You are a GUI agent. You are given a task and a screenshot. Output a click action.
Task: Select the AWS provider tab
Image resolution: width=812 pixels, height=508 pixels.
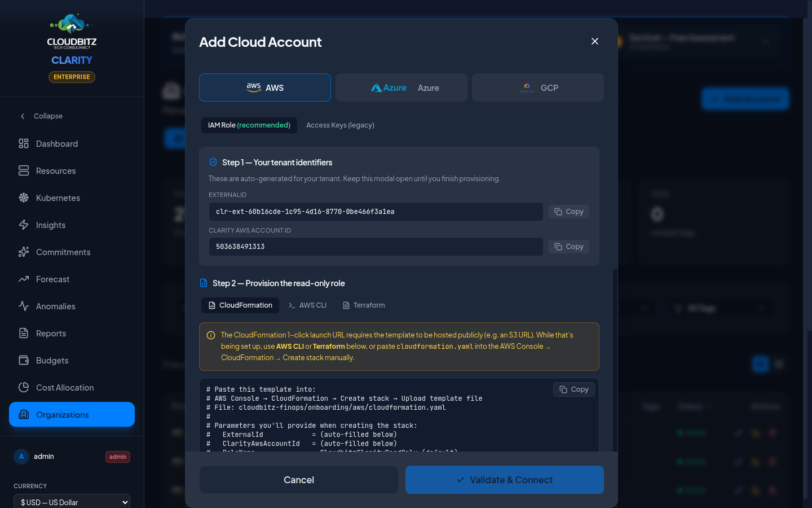click(265, 87)
